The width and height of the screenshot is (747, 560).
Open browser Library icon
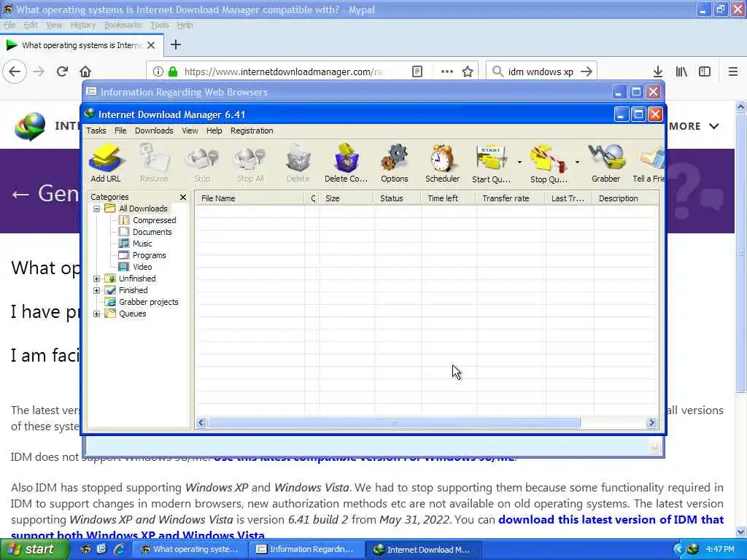[681, 71]
